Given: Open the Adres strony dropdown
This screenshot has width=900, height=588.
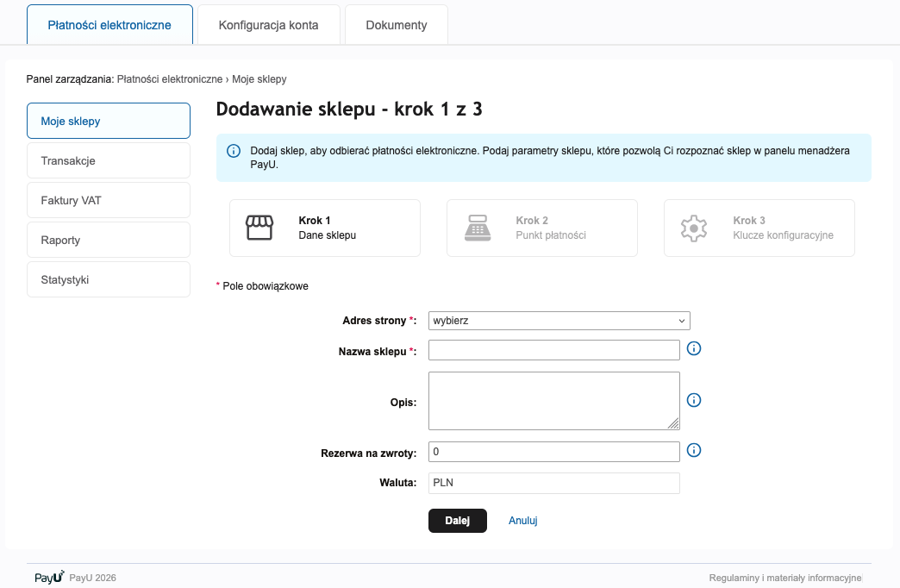Looking at the screenshot, I should [559, 321].
